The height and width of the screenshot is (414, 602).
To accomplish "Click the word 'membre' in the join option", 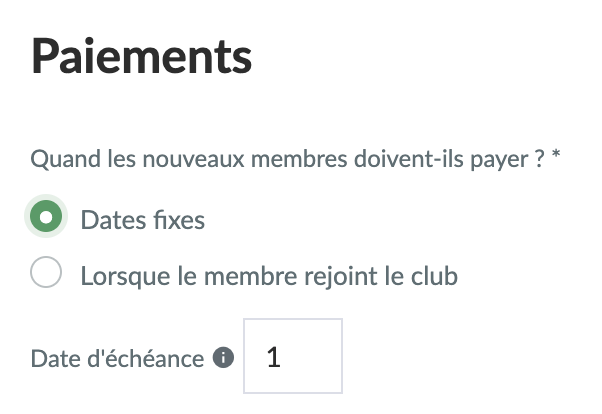I will (x=250, y=276).
